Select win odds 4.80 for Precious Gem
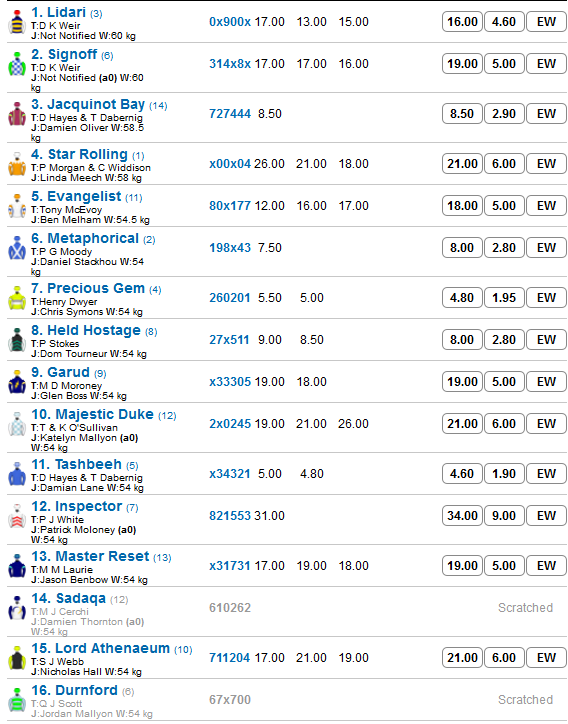568x724 pixels. coord(462,298)
